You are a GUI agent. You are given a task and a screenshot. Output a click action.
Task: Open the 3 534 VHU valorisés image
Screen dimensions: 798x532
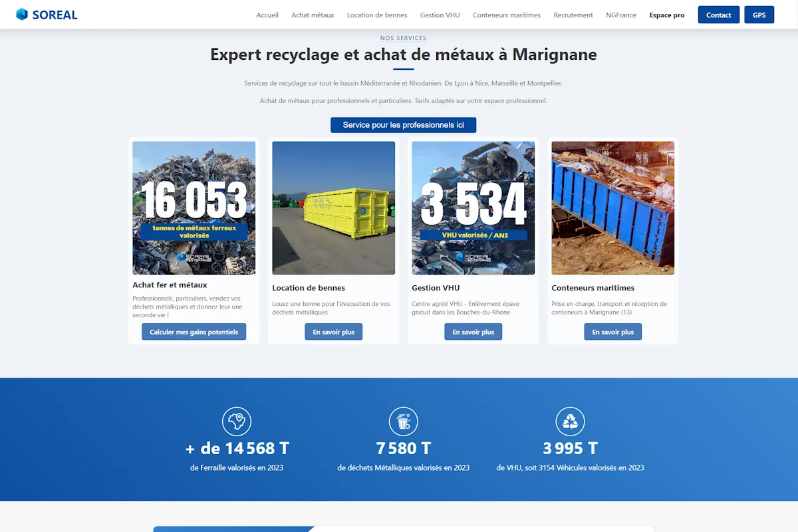click(x=473, y=207)
